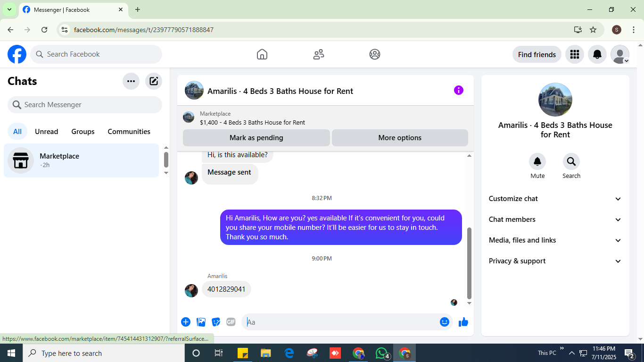Choose a sticker icon in composer

pyautogui.click(x=216, y=322)
